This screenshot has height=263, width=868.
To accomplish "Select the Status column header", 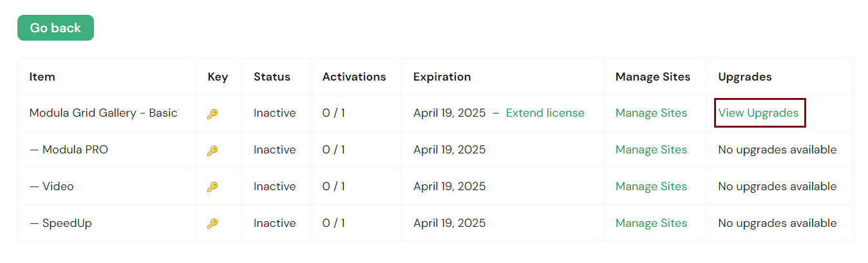I will [272, 77].
